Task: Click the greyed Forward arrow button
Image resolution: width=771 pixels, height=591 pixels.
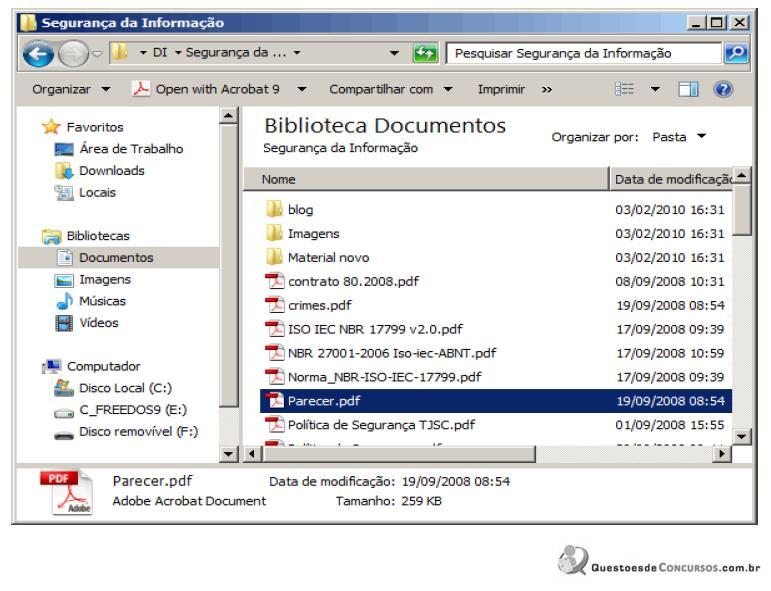Action: tap(73, 54)
